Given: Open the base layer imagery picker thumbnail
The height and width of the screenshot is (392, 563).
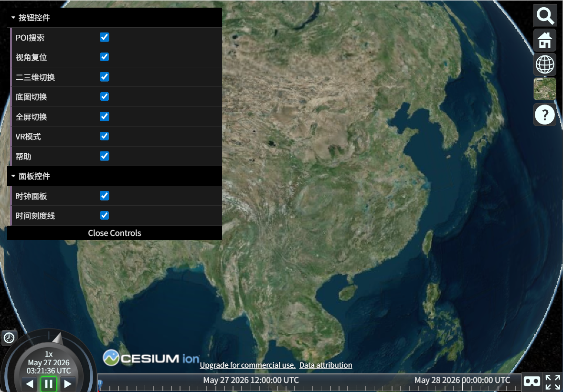Looking at the screenshot, I should click(x=545, y=89).
